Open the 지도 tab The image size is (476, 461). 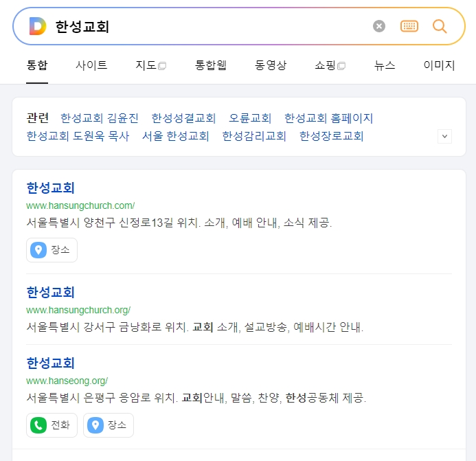150,65
